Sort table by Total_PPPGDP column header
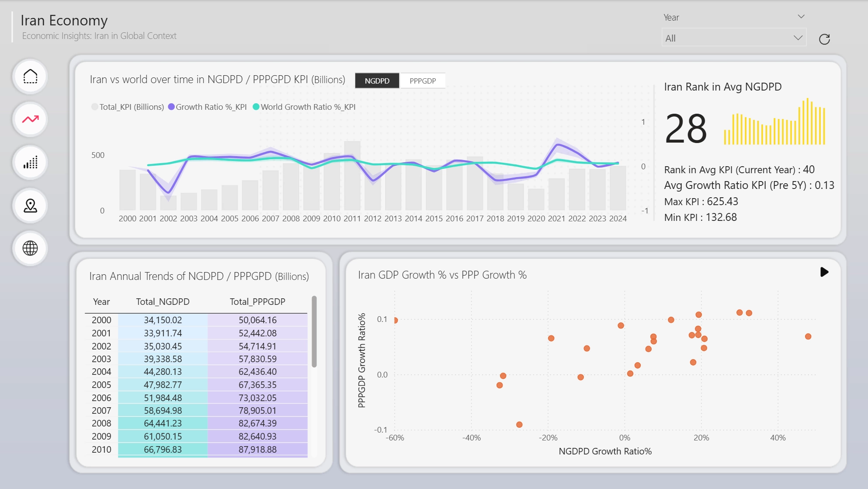Viewport: 868px width, 489px height. pos(257,302)
